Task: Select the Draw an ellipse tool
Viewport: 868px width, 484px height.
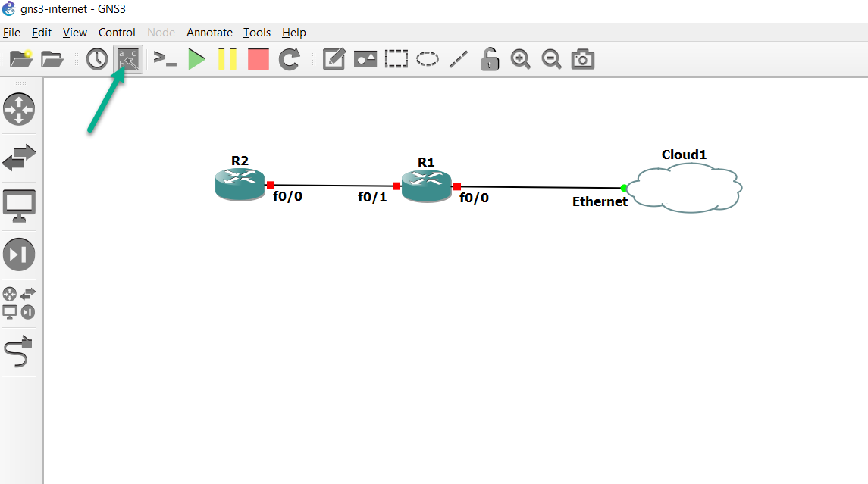Action: [427, 58]
